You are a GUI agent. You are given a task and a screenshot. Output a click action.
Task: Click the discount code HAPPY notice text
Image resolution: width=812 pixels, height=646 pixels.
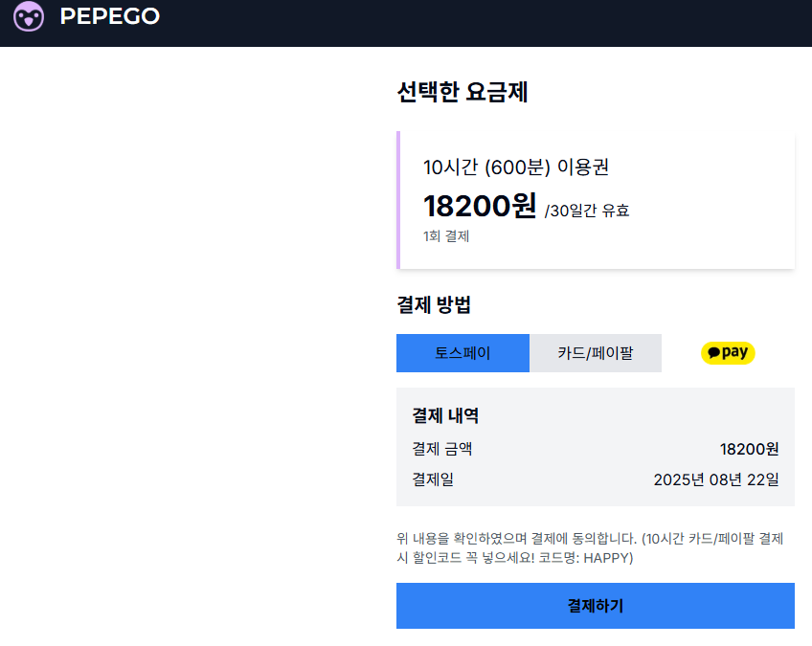591,548
